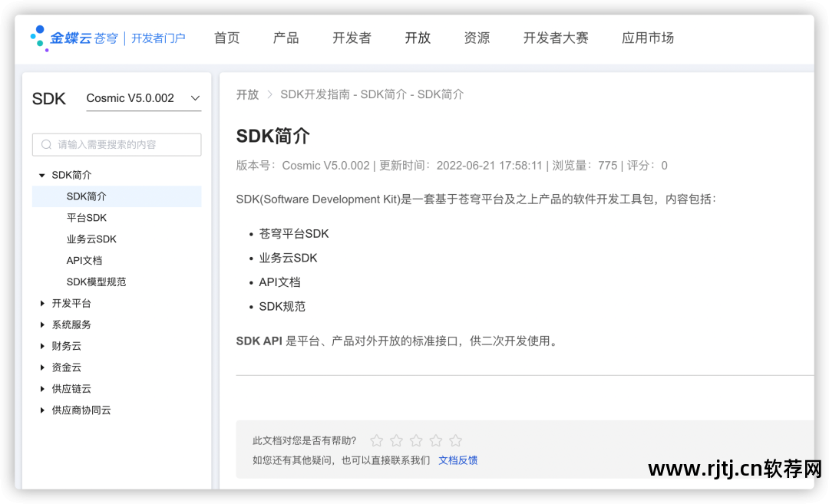Select the highlighted SDK简介 child item
The image size is (829, 504).
pyautogui.click(x=117, y=196)
